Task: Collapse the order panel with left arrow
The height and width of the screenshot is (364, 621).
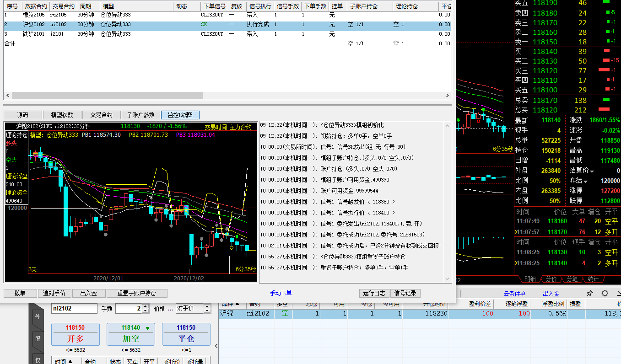Action: (216, 346)
